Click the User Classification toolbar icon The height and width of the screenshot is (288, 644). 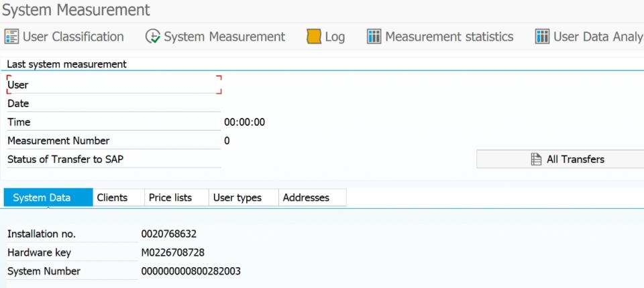(x=11, y=37)
